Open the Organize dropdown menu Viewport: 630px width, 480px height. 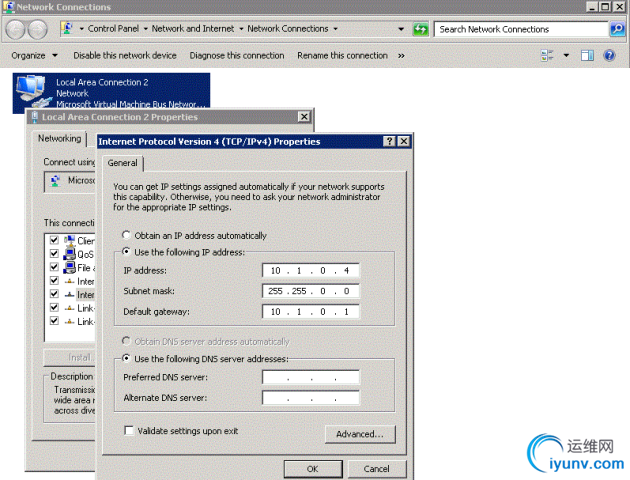click(x=35, y=55)
